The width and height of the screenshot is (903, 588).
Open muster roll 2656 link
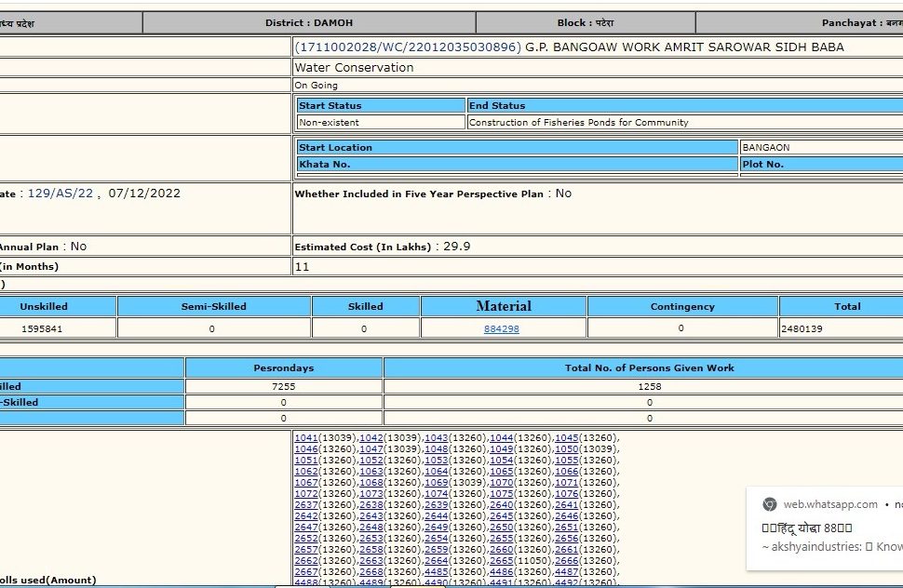click(566, 539)
